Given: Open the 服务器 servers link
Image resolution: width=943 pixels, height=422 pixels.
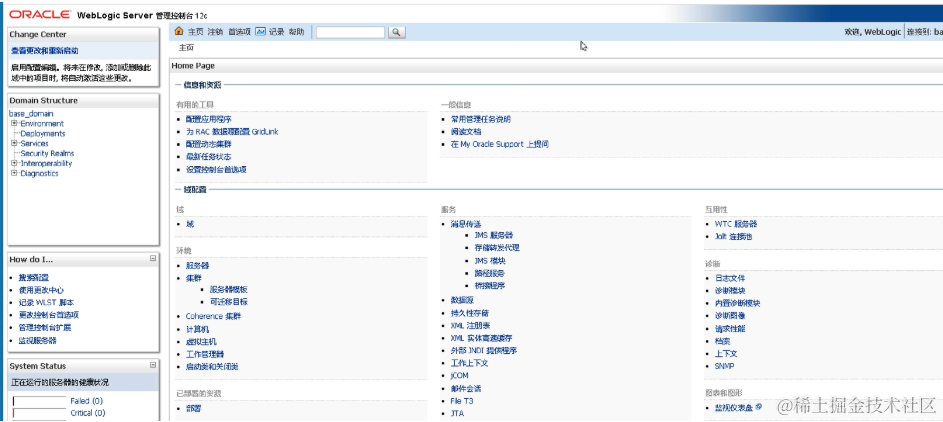Looking at the screenshot, I should click(197, 265).
